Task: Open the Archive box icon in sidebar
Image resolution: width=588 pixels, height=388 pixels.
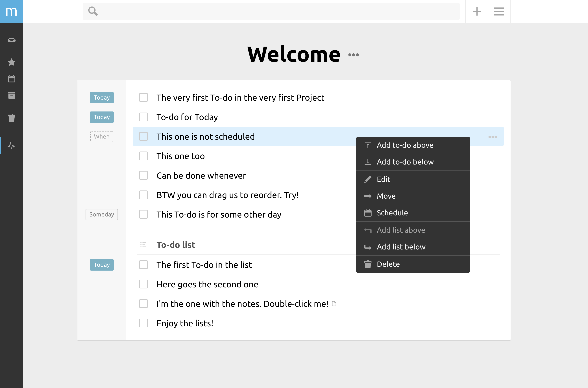Action: point(11,96)
